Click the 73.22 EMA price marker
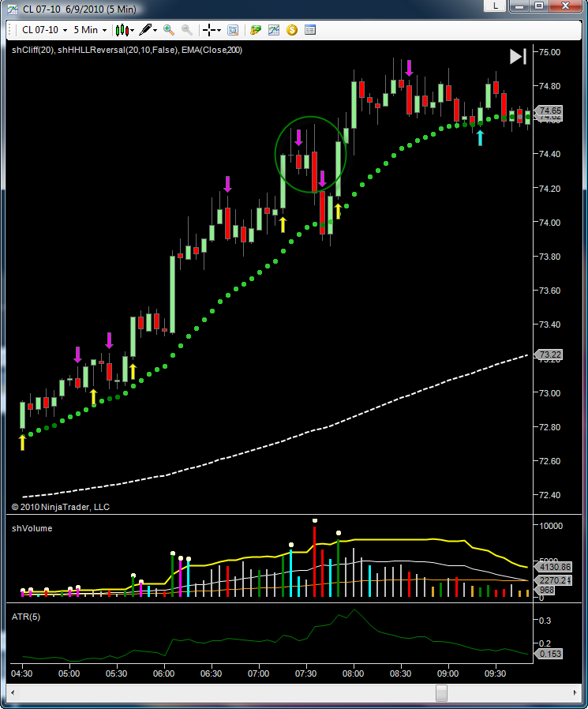Screen dimensions: 588x709 tap(549, 354)
